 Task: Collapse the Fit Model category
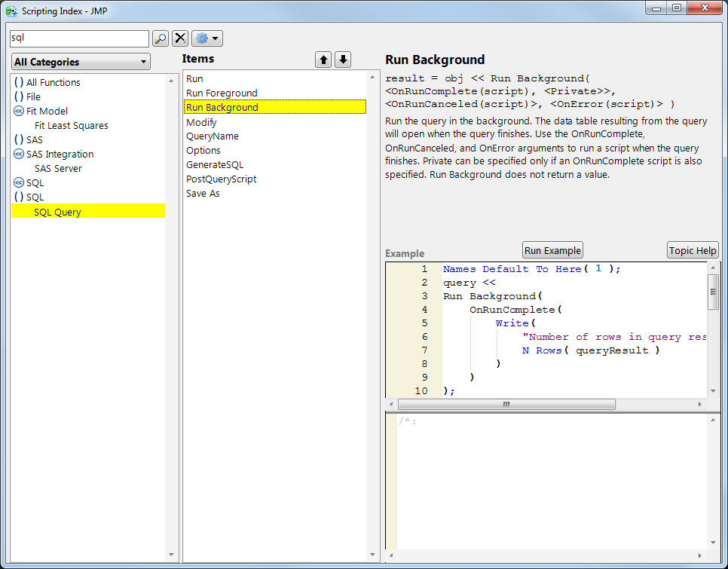[x=19, y=112]
